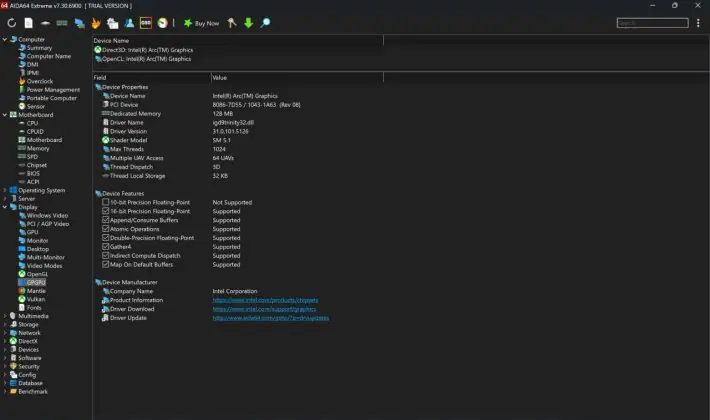Open the Product Information link
Viewport: 710px width, 420px height.
(x=265, y=300)
